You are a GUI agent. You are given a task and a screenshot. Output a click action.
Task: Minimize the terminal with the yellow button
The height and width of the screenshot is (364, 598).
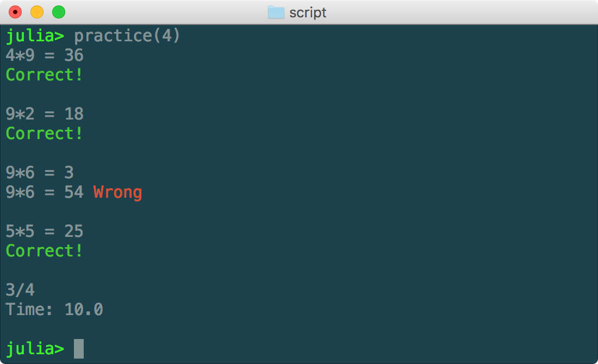point(37,12)
